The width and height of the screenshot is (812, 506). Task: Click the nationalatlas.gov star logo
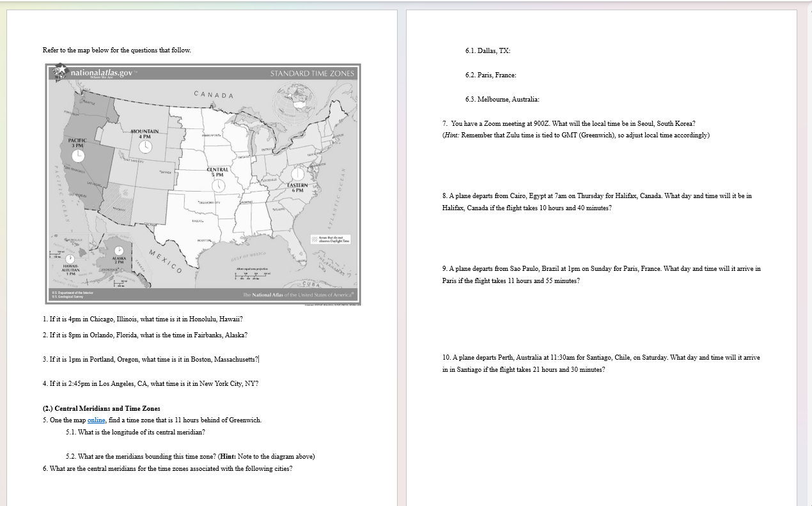(59, 72)
